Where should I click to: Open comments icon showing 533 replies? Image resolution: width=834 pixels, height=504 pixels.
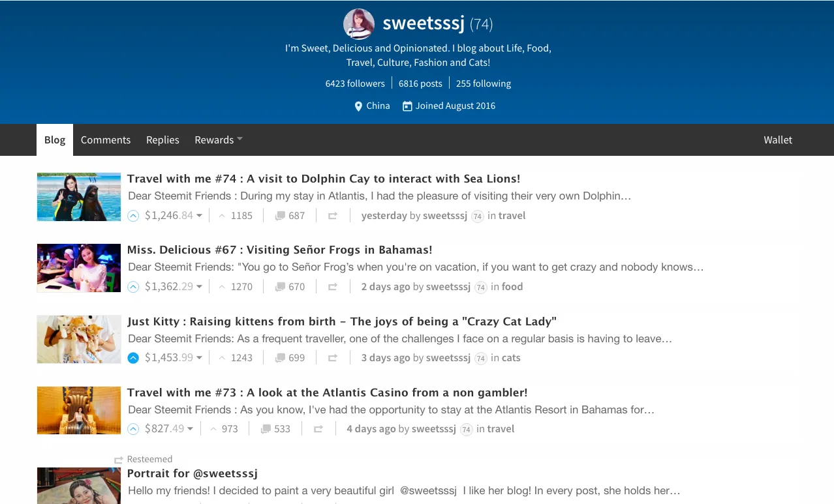266,429
